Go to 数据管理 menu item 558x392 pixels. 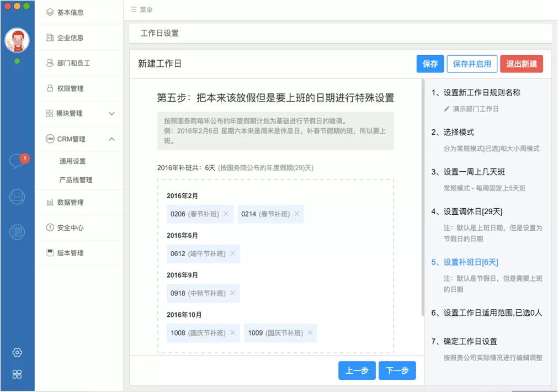(79, 202)
